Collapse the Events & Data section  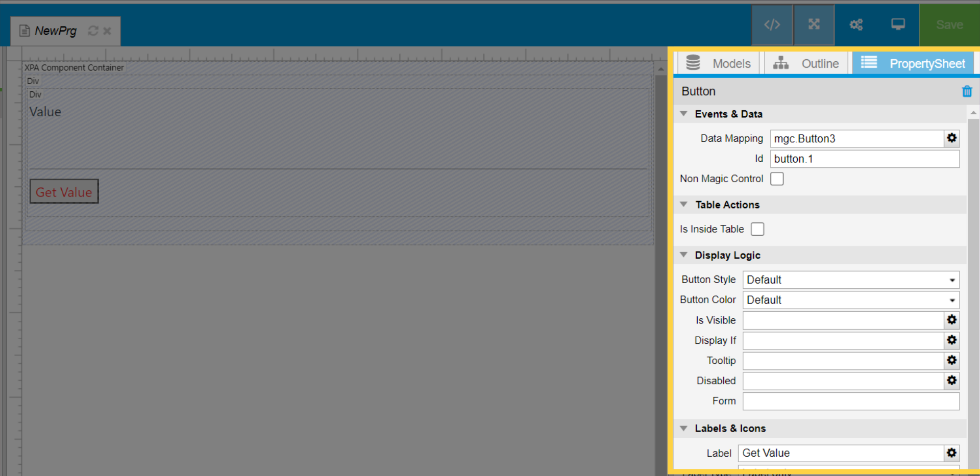(x=684, y=114)
